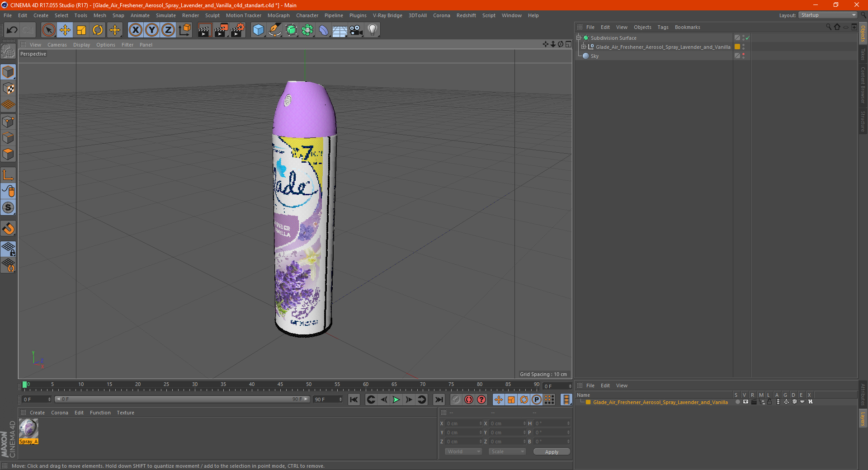This screenshot has height=470, width=868.
Task: Click the Apply coordinates button
Action: tap(552, 452)
